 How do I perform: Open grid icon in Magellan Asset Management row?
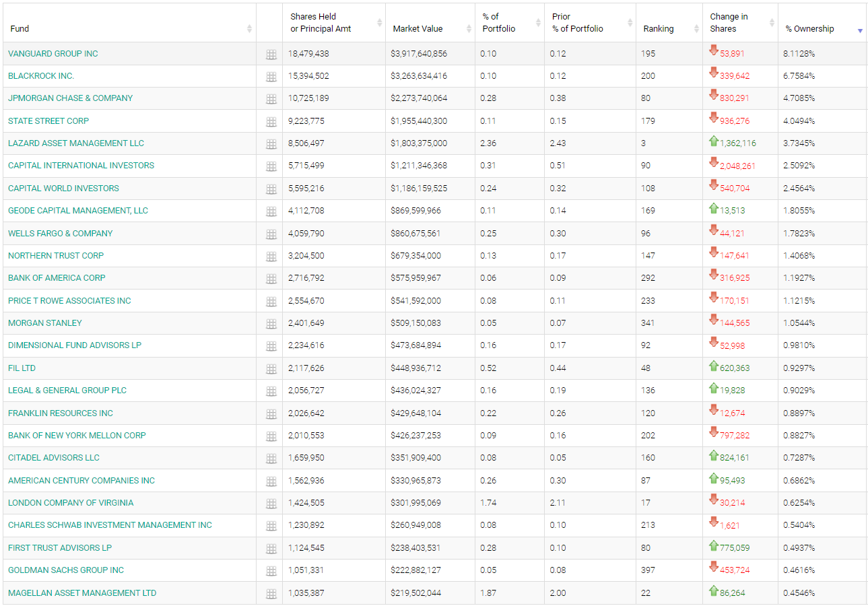tap(271, 594)
